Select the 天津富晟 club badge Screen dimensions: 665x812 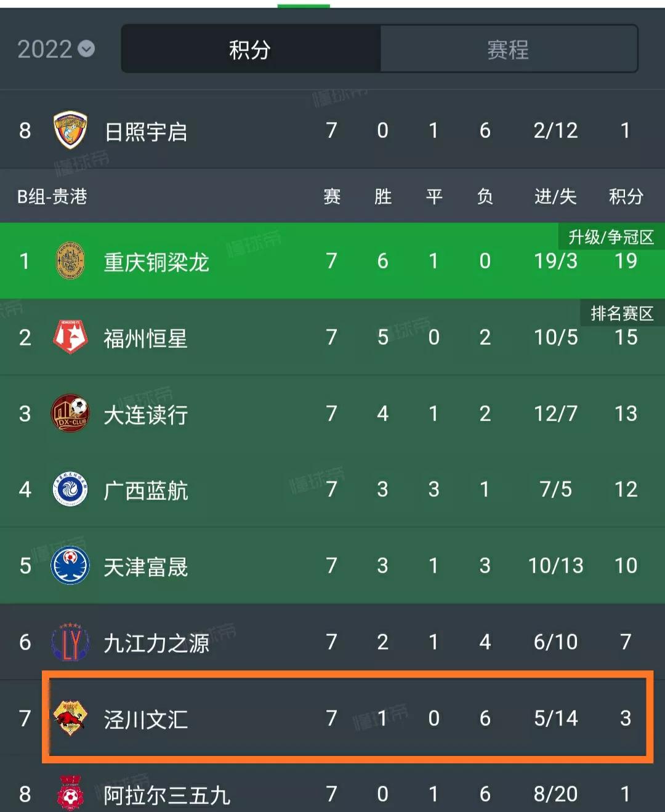(70, 566)
